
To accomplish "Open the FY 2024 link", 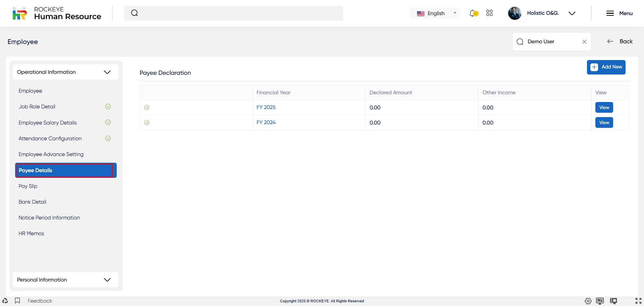I will point(266,122).
